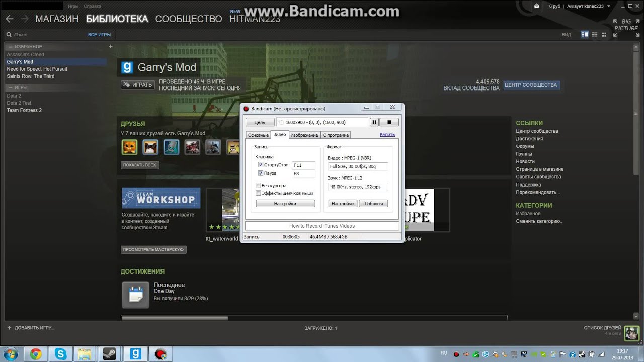Collapse the Игры category

pyautogui.click(x=10, y=88)
